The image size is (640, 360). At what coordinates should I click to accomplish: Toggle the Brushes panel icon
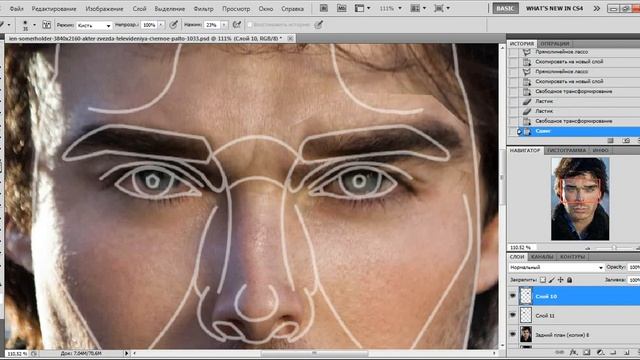[47, 25]
